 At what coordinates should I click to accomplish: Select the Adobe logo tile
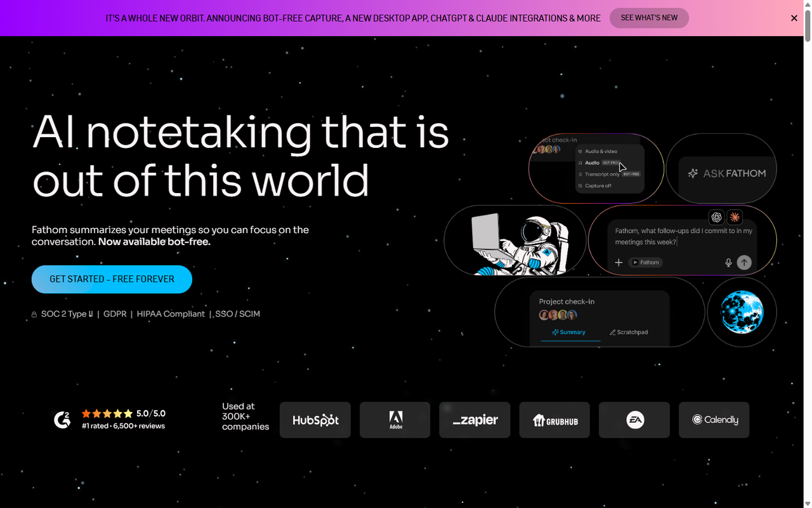pos(395,420)
